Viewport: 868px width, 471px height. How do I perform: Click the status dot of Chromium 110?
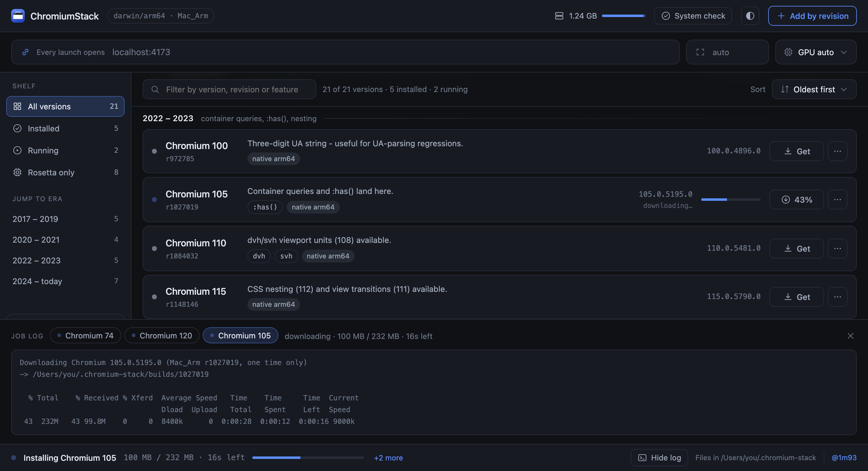(x=154, y=249)
